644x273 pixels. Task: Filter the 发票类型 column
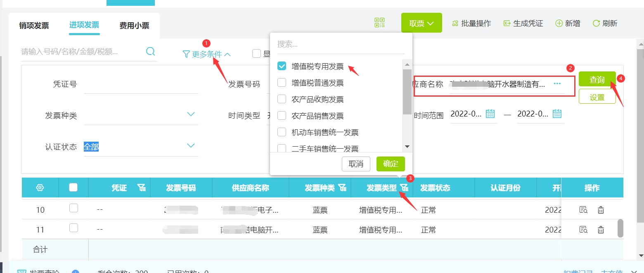point(404,188)
